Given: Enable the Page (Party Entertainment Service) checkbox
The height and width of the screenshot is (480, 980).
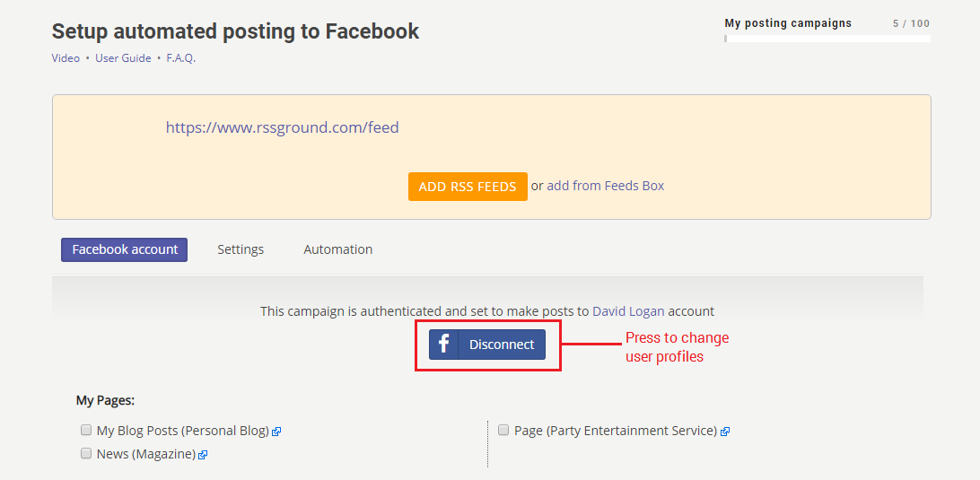Looking at the screenshot, I should coord(503,430).
